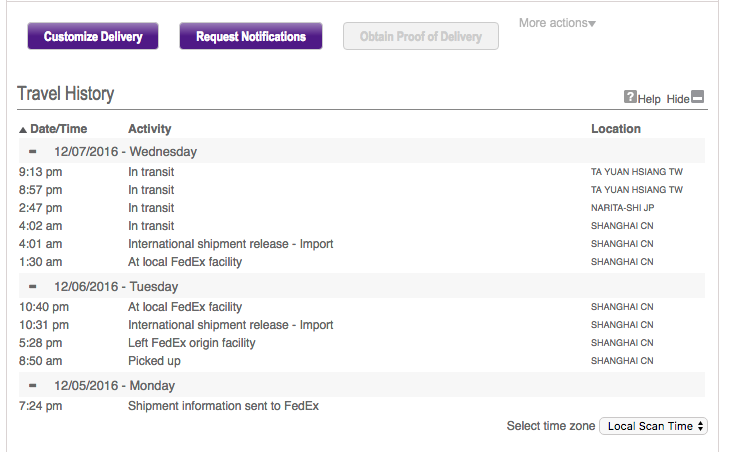Click the Hide minus icon
730x452 pixels.
point(698,97)
